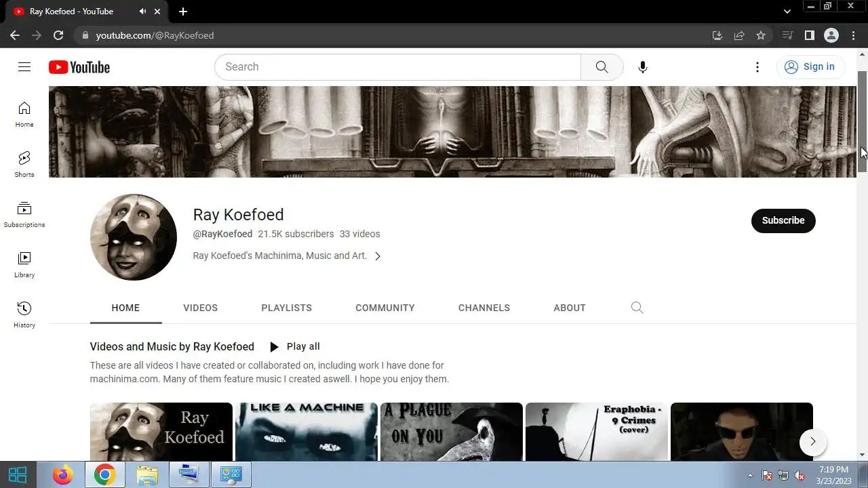Reload the page

58,35
